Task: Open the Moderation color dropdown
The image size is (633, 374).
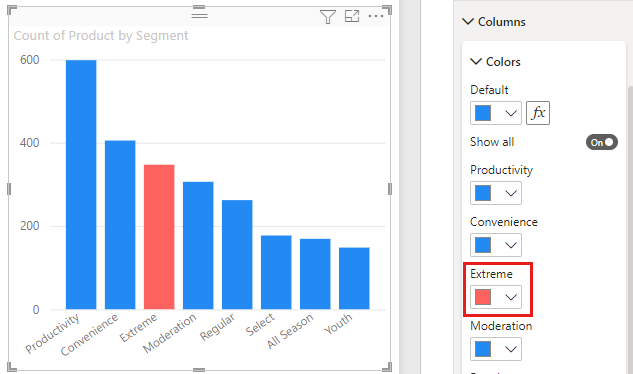Action: tap(496, 349)
